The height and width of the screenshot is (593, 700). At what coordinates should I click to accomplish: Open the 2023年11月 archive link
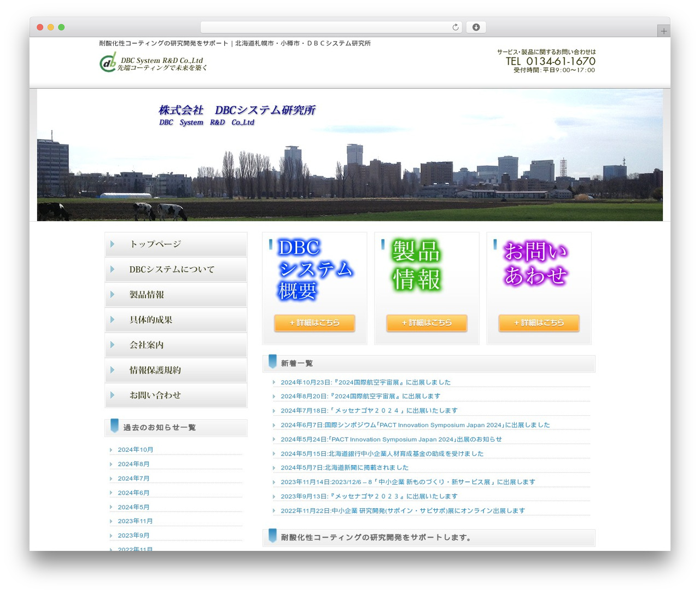[135, 521]
